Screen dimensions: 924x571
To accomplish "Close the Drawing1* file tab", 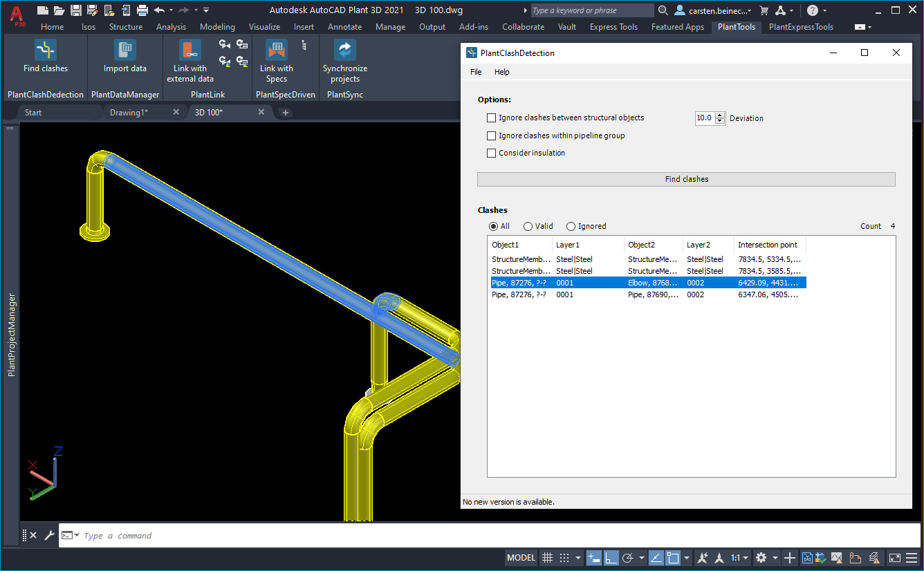I will (176, 112).
